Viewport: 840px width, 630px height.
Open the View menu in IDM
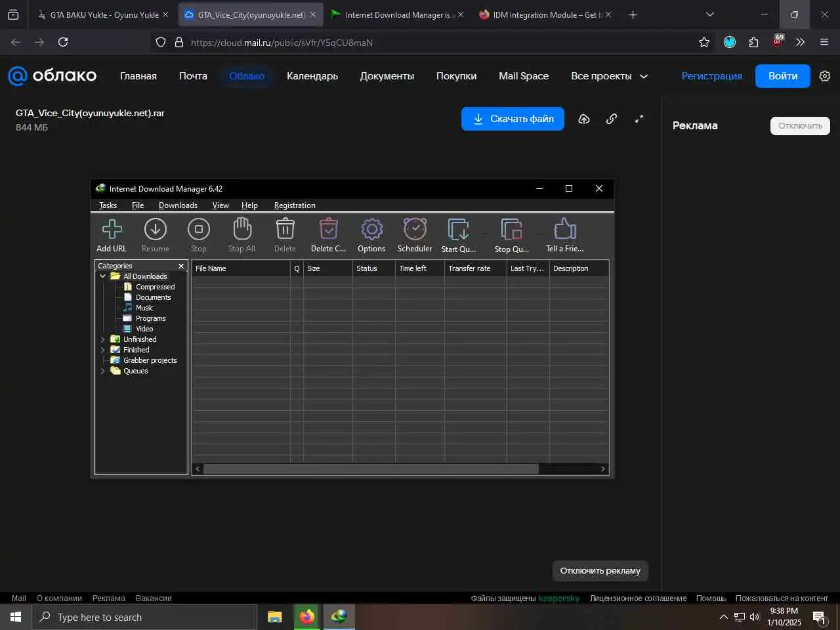click(x=220, y=205)
